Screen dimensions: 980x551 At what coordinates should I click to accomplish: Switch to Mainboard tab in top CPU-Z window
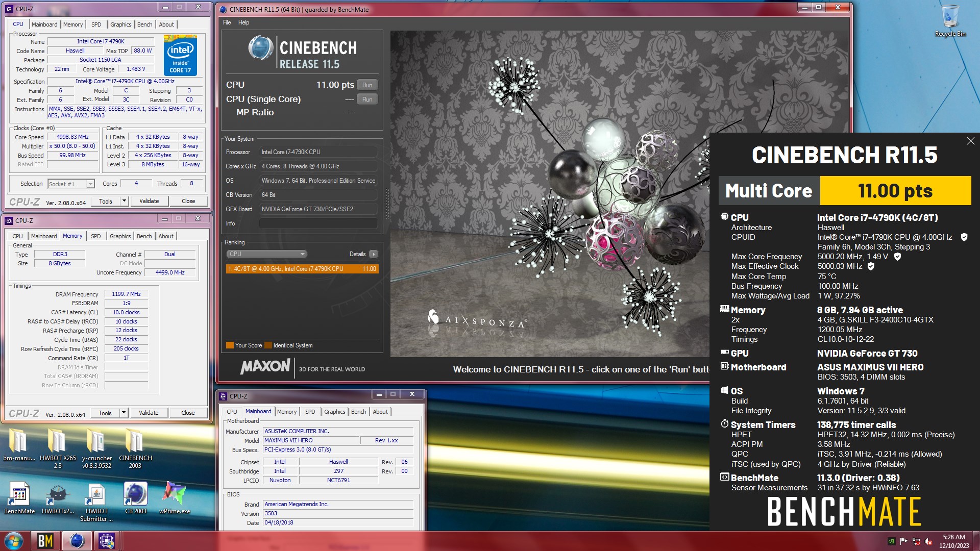click(x=44, y=24)
